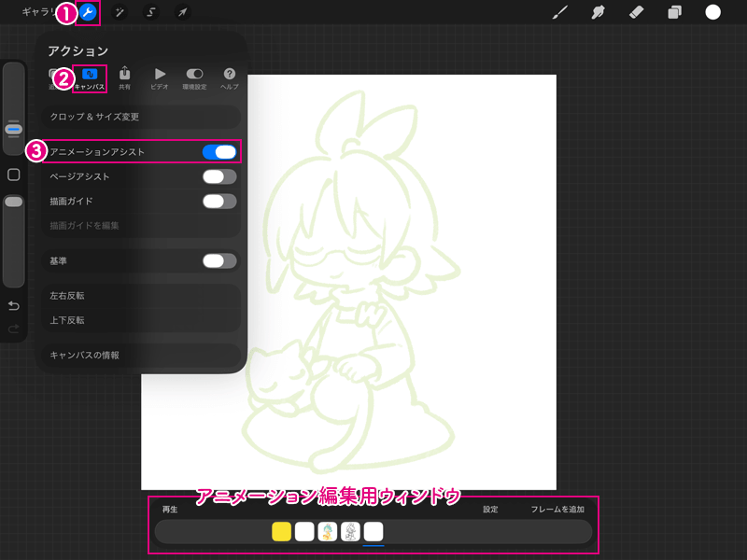
Task: Select the current underlined blank frame
Action: [x=373, y=531]
